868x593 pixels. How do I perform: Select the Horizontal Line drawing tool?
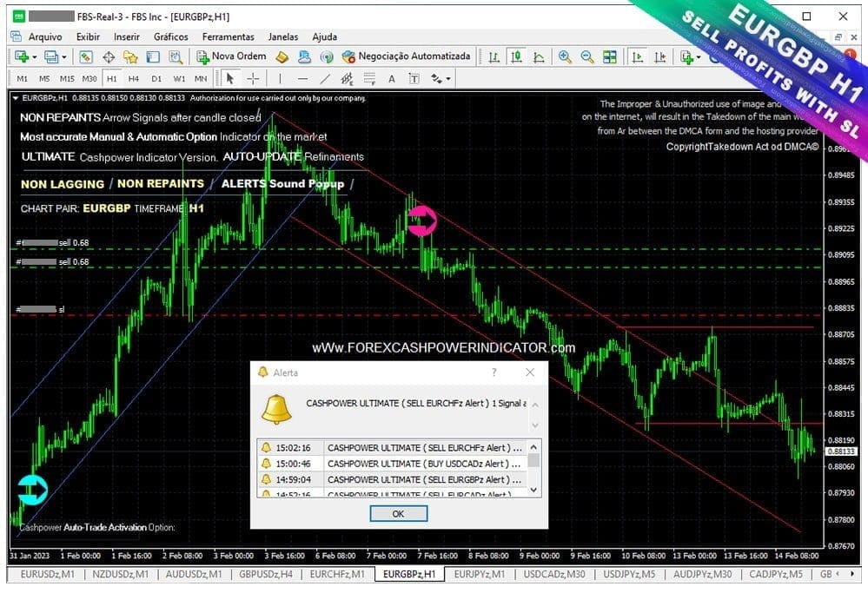click(x=303, y=78)
